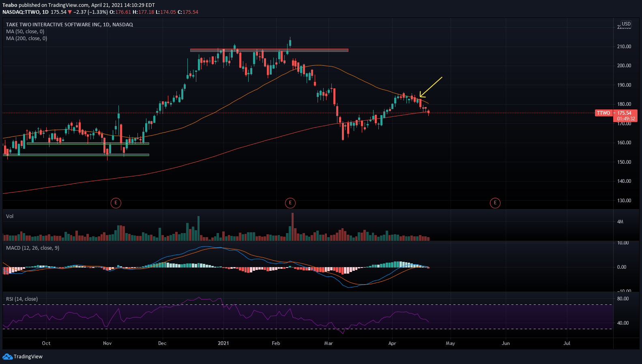
Task: Click the MACD (12, 26, close, 9) label
Action: point(32,248)
